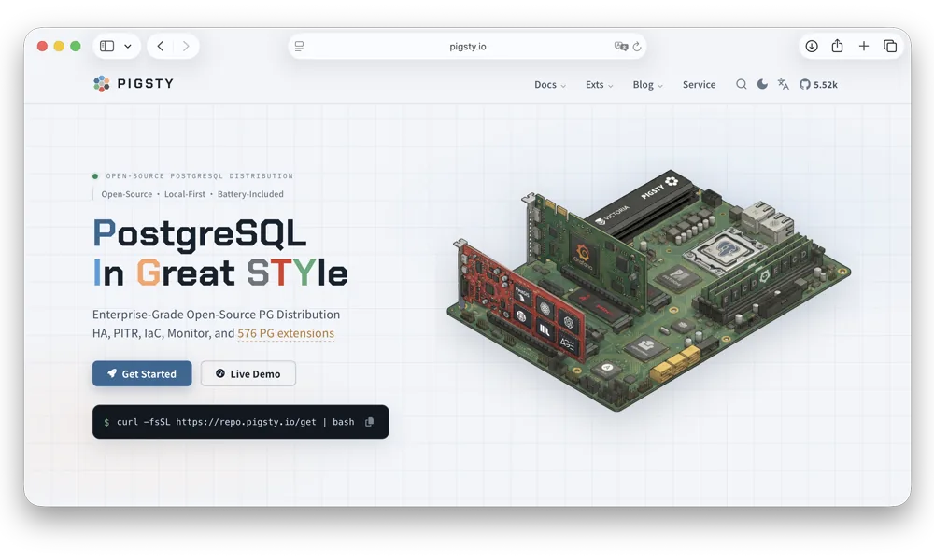Go back to the previous page
This screenshot has height=560, width=934.
(x=161, y=46)
